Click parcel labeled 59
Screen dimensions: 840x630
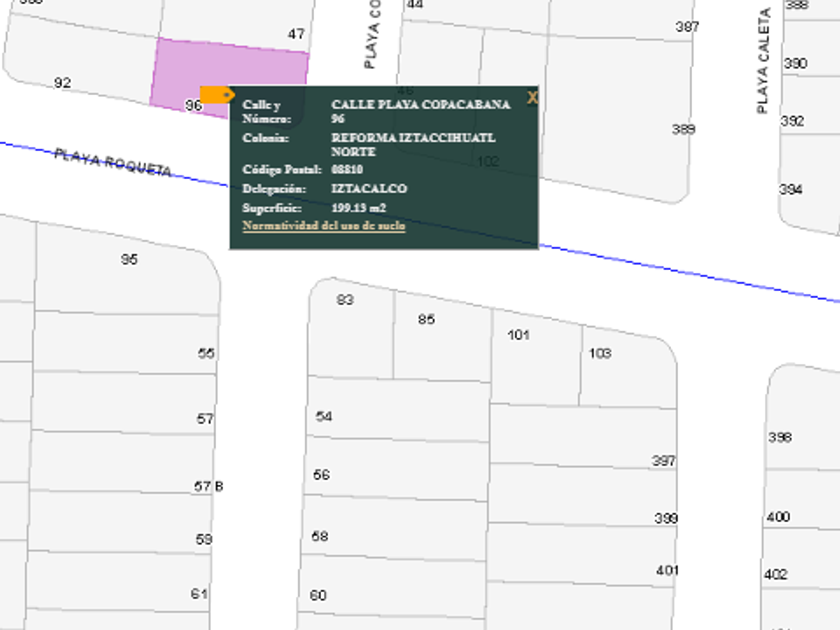204,539
